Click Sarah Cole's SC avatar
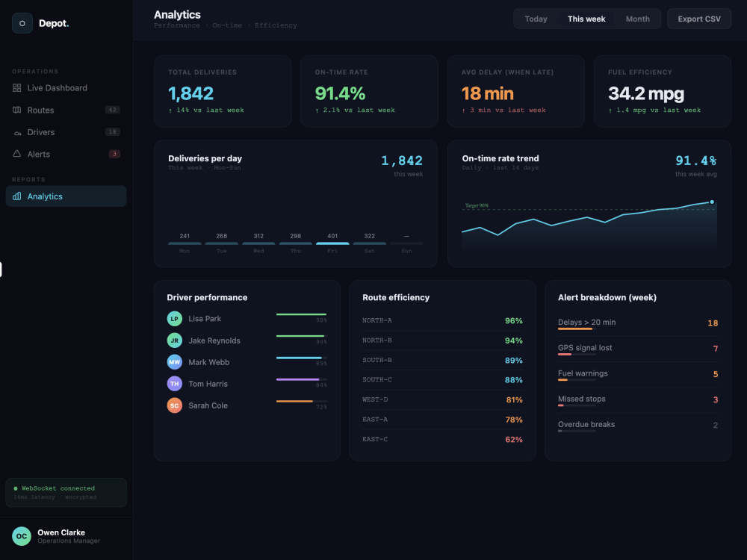Image resolution: width=747 pixels, height=560 pixels. pos(174,405)
